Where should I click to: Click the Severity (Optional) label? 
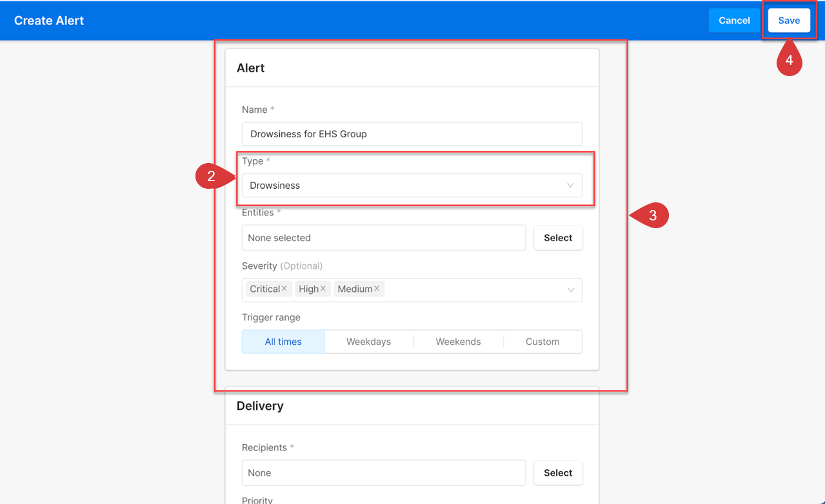(282, 266)
